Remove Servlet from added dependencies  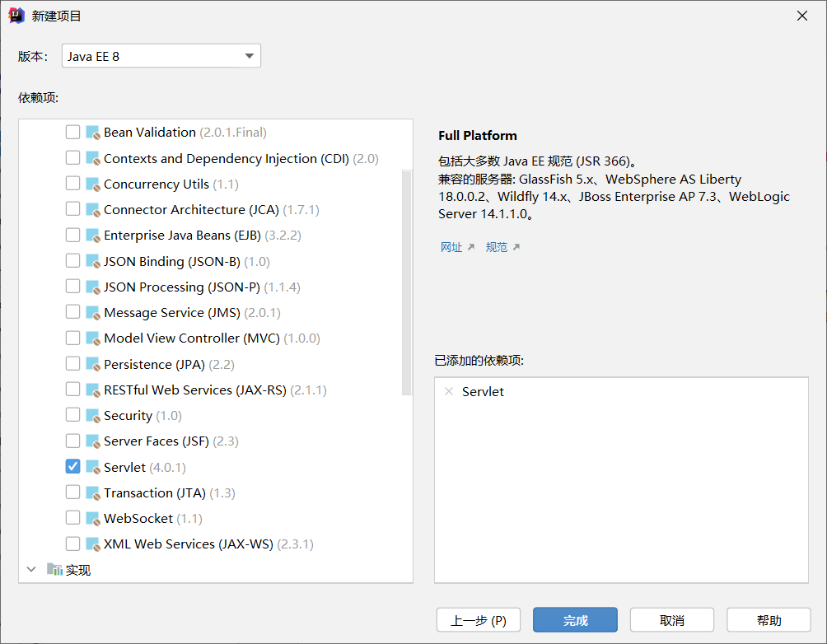[x=449, y=391]
